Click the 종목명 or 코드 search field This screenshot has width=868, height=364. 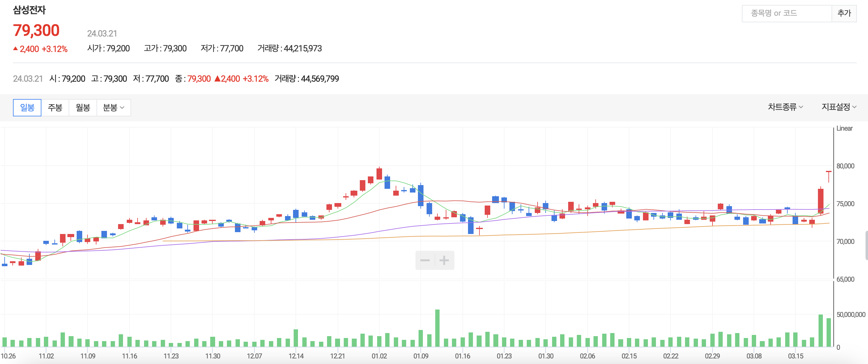[787, 14]
